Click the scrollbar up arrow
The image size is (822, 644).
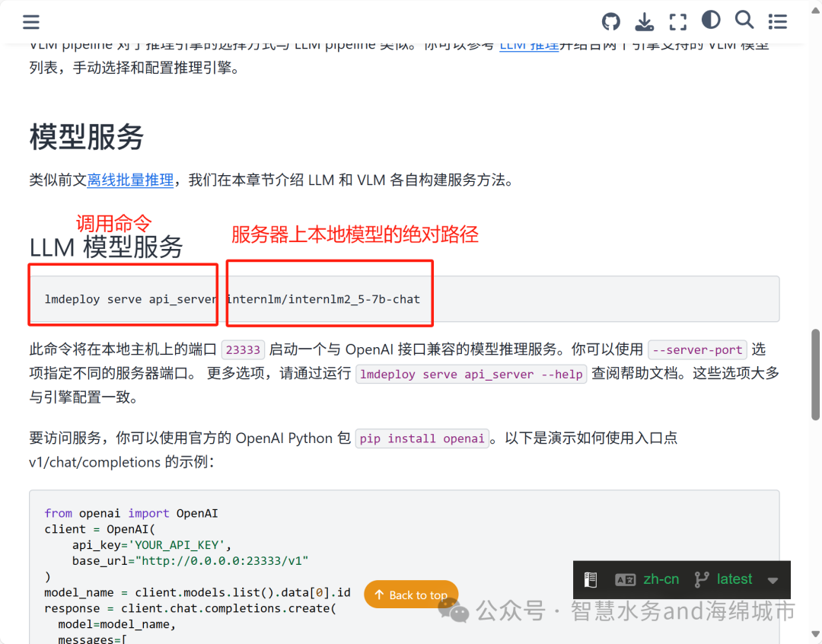coord(815,10)
